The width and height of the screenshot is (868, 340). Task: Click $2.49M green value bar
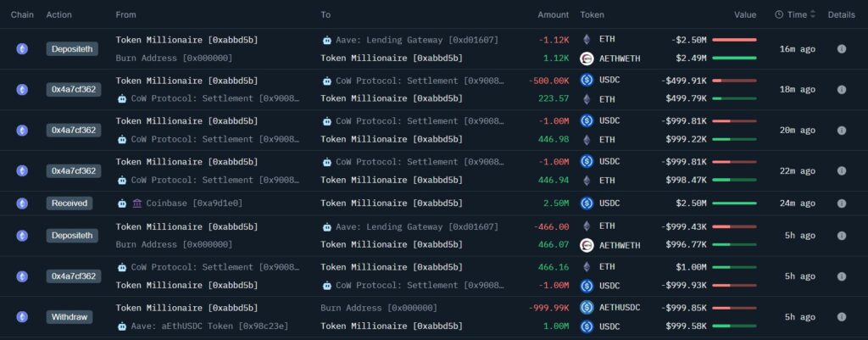click(734, 59)
